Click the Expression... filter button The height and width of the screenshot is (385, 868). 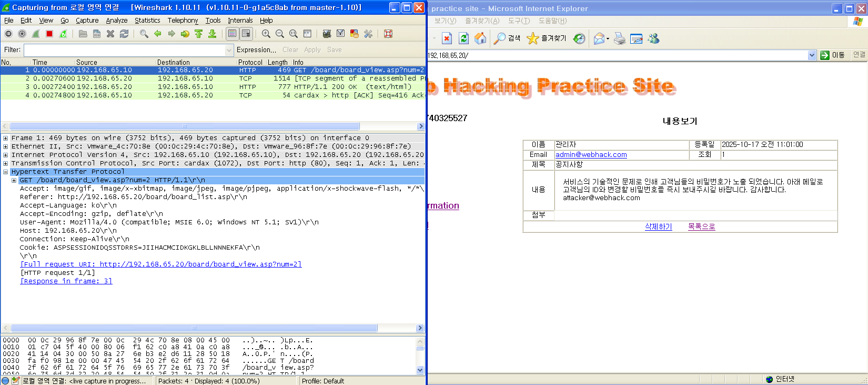coord(256,50)
